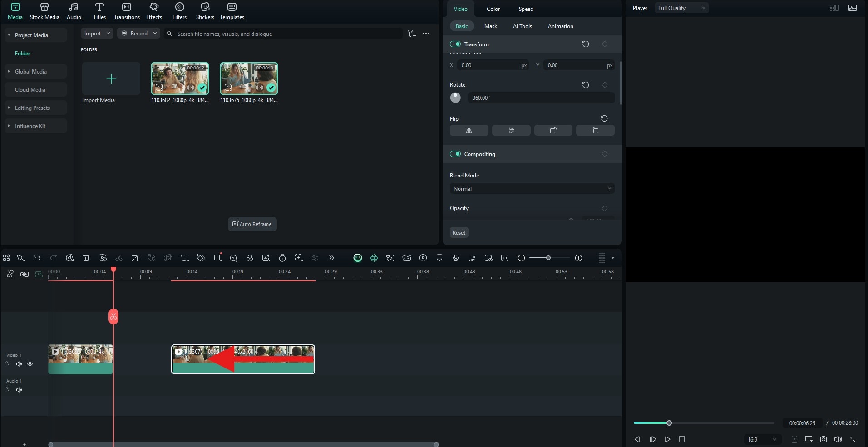Click the scissors split marker on playhead
Viewport: 868px width, 447px height.
113,316
